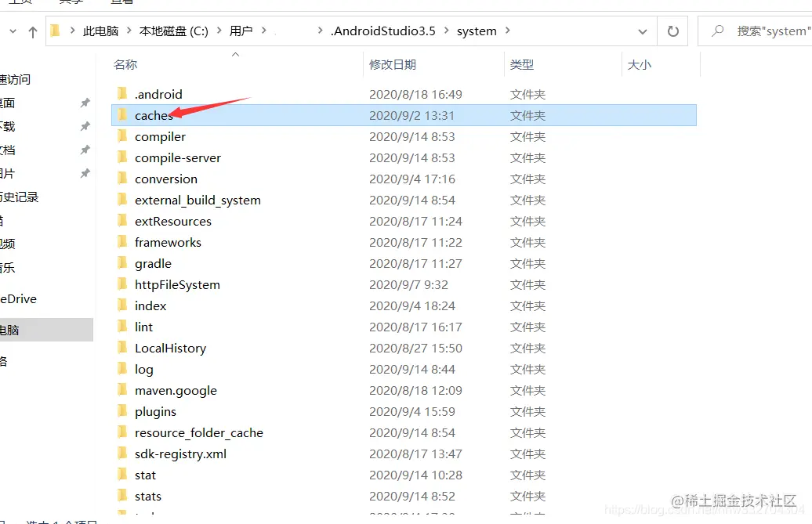Click the search magnifier icon
The width and height of the screenshot is (812, 524).
[x=717, y=31]
